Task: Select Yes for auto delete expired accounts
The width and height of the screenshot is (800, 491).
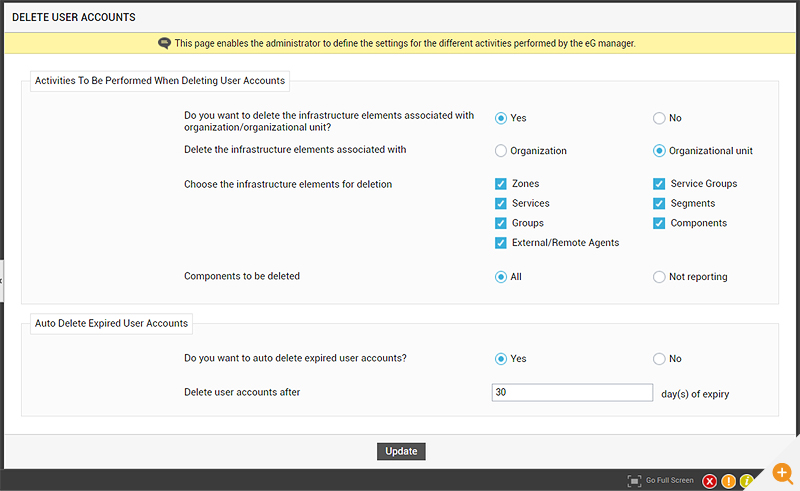Action: point(501,359)
